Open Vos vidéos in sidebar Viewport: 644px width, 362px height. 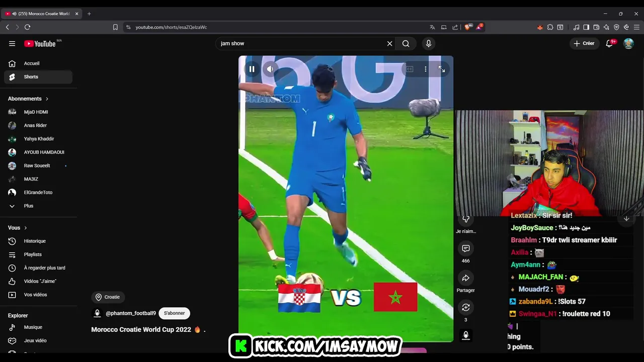(38, 295)
